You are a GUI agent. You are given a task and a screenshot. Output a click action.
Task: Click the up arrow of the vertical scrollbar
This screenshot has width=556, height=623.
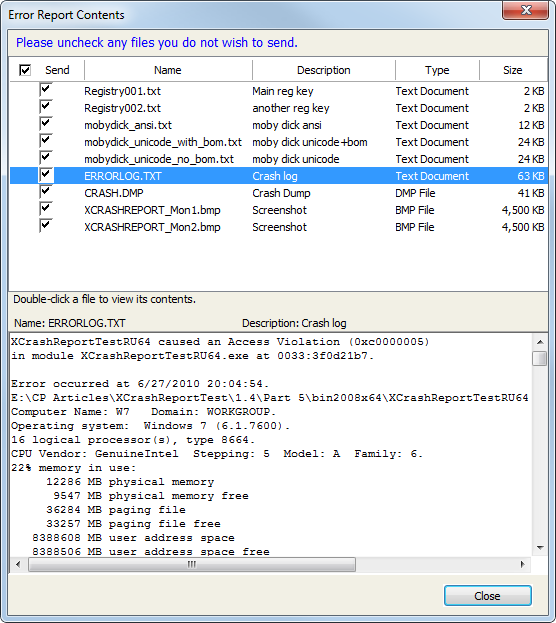[540, 342]
